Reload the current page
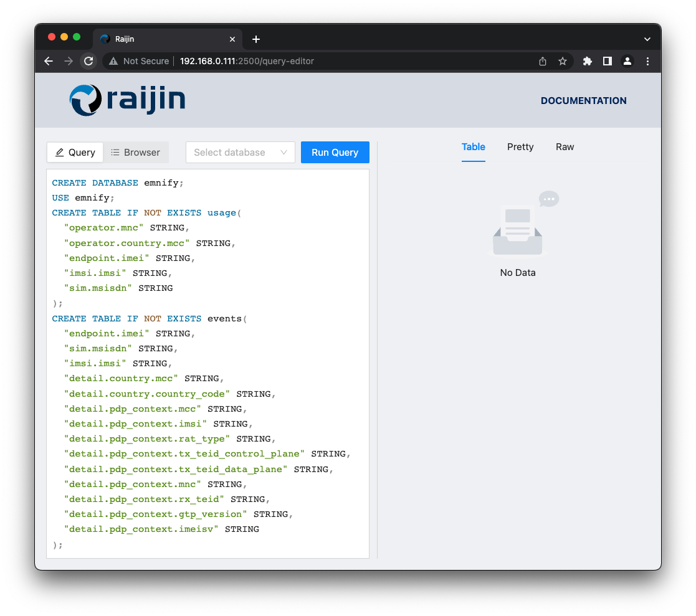696x616 pixels. point(88,61)
